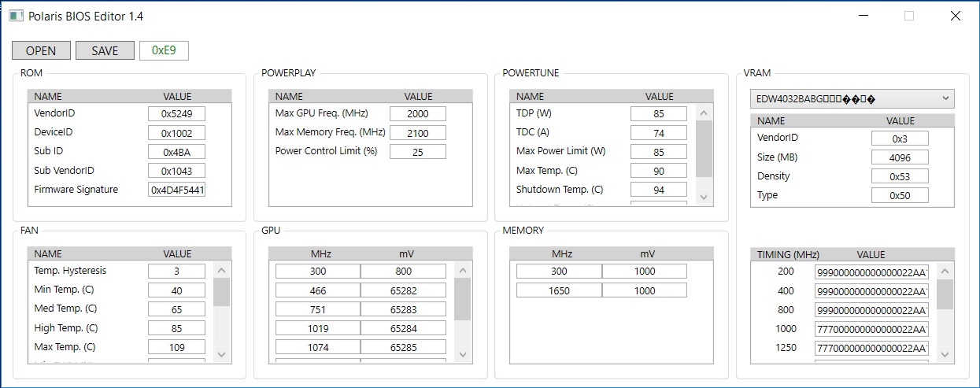Click the TIMING list scrollbar thumb

pos(945,294)
